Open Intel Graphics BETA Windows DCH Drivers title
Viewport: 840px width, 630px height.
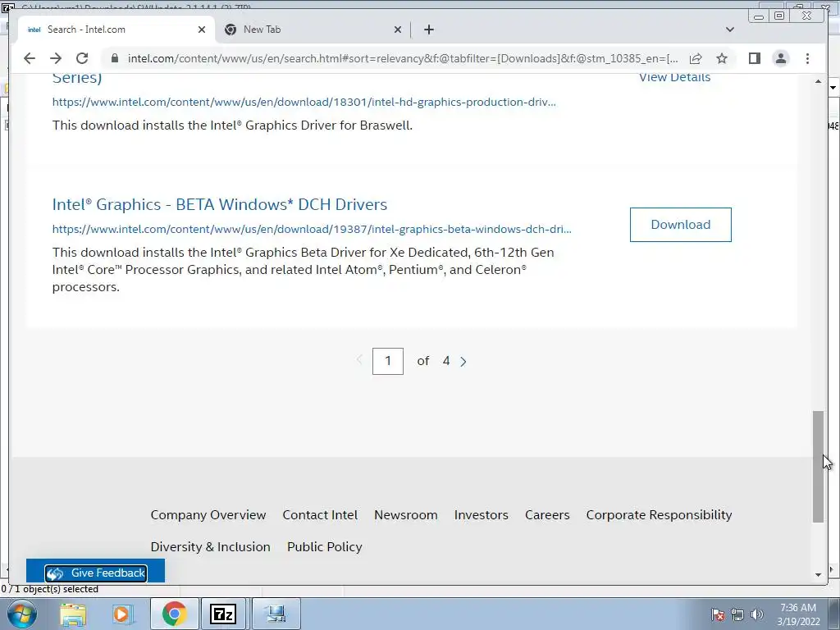(220, 204)
